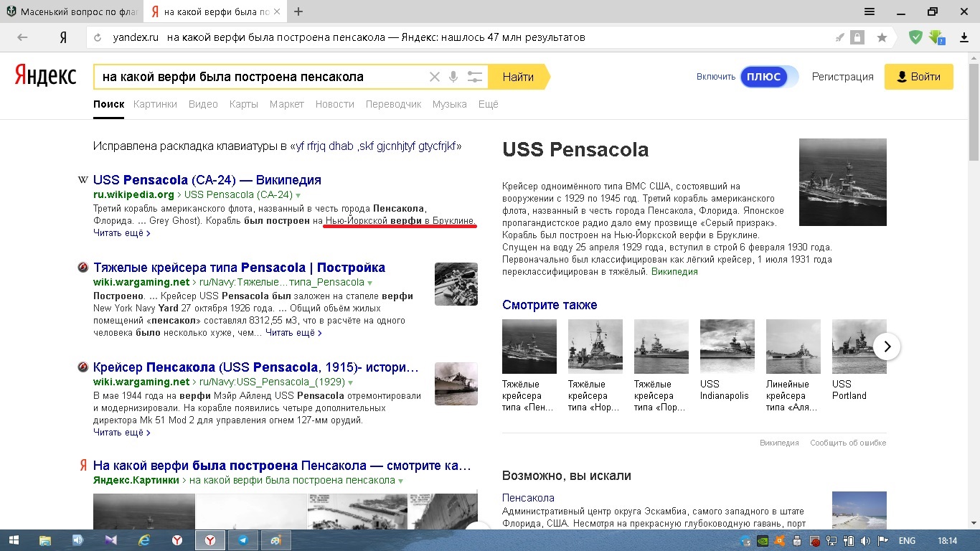Click the yellow Найти search button

click(x=518, y=77)
